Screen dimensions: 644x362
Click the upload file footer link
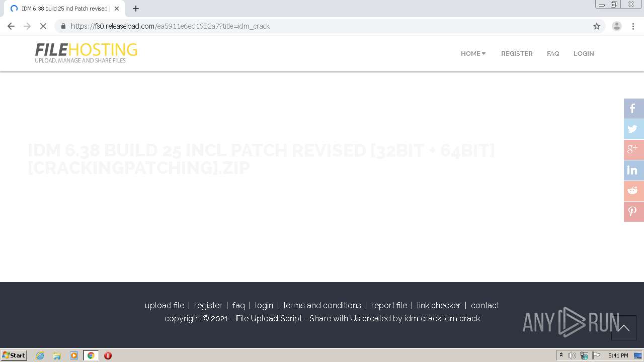[x=165, y=305]
